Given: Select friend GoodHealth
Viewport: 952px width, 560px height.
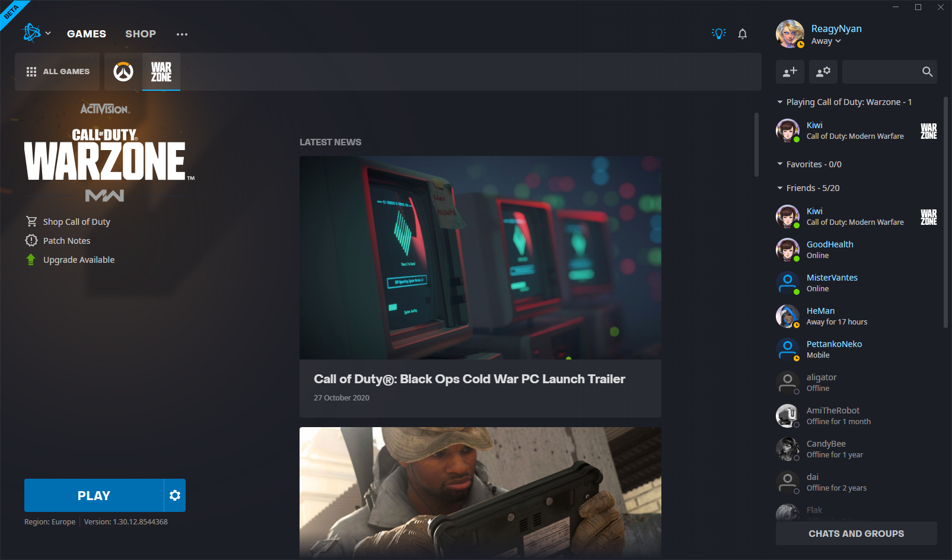Looking at the screenshot, I should click(x=857, y=250).
